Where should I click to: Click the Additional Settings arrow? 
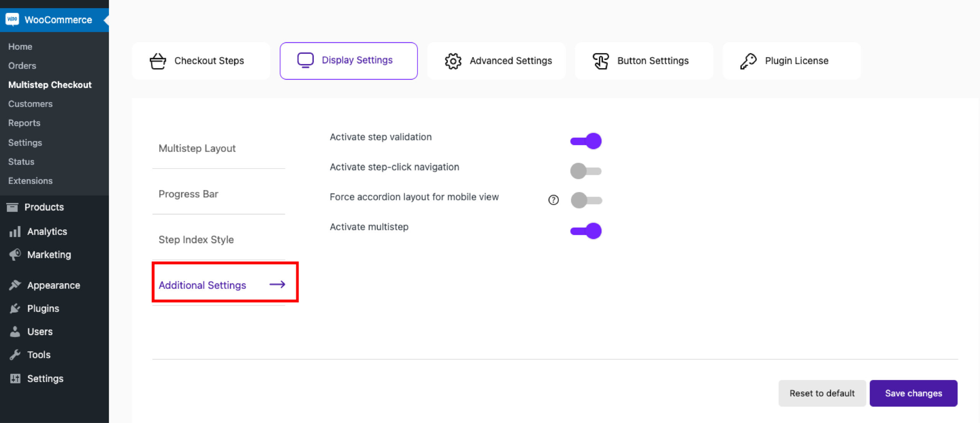coord(278,284)
